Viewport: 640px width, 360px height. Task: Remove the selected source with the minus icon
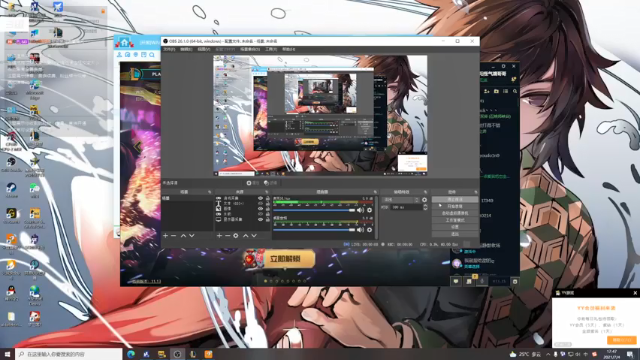(x=227, y=236)
